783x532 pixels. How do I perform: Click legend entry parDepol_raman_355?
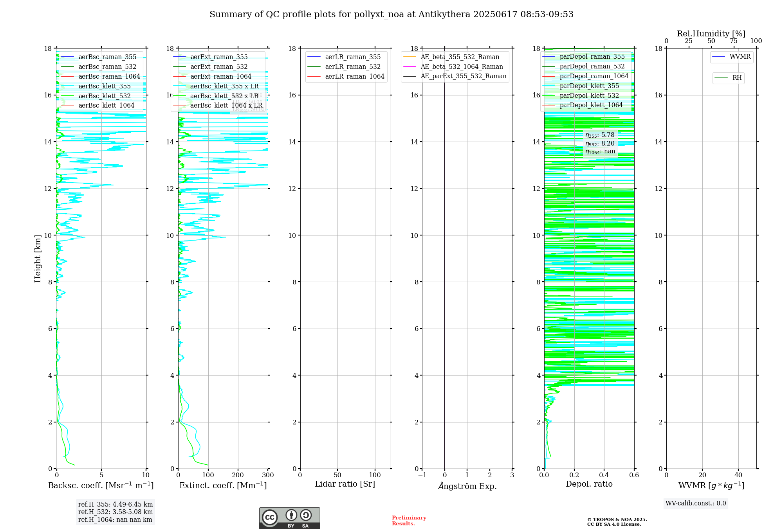point(584,57)
